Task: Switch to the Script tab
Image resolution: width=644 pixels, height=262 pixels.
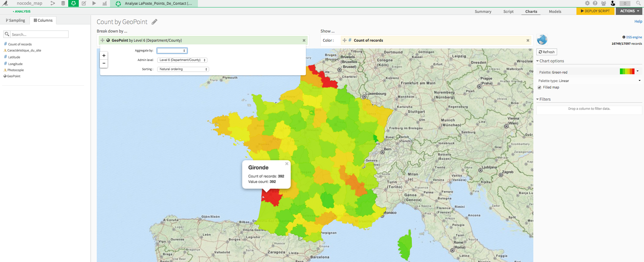Action: coord(509,12)
